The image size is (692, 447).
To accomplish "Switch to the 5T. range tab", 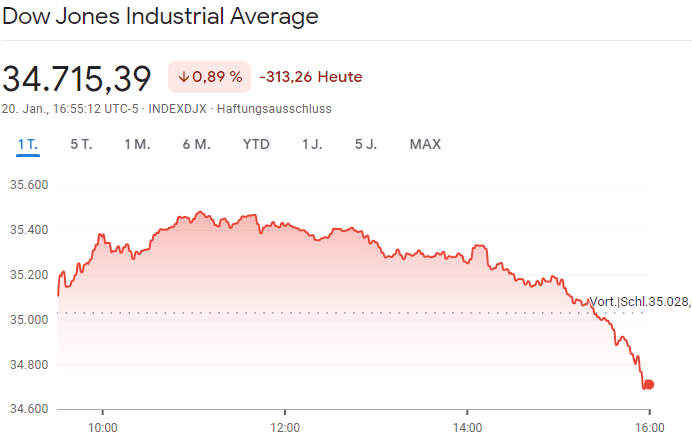I will pyautogui.click(x=81, y=144).
